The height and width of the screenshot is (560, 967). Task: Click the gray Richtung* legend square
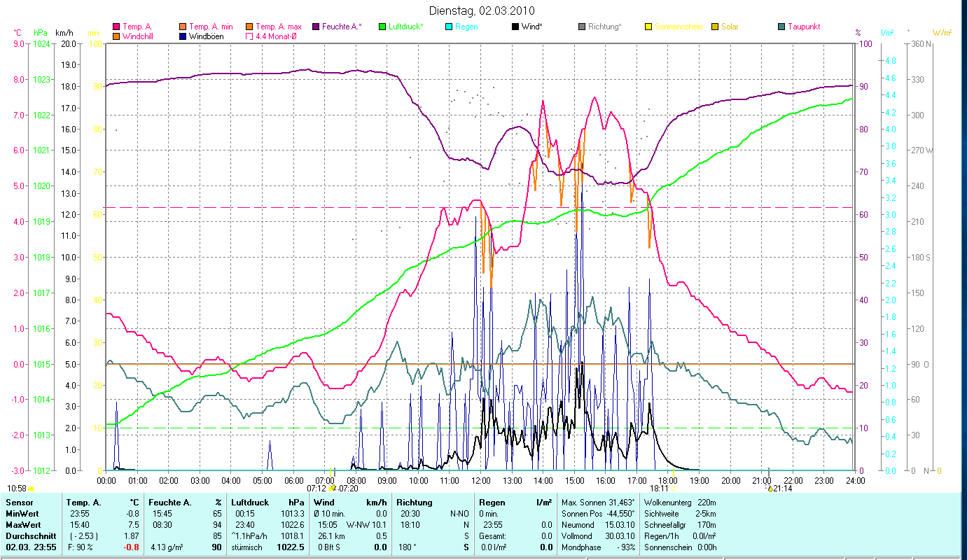(x=582, y=27)
